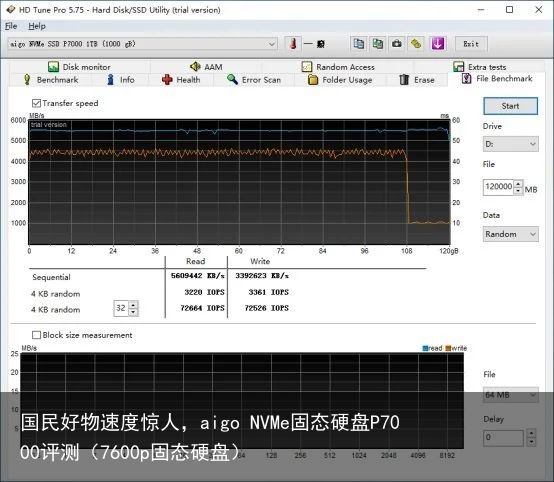Click copy info to clipboard icon
Viewport: 554px width, 482px height.
[359, 44]
